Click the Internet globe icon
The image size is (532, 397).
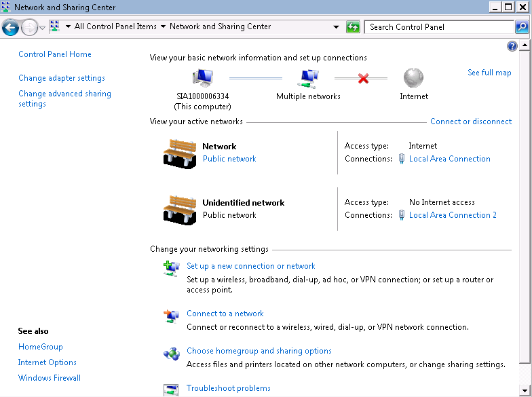coord(414,77)
